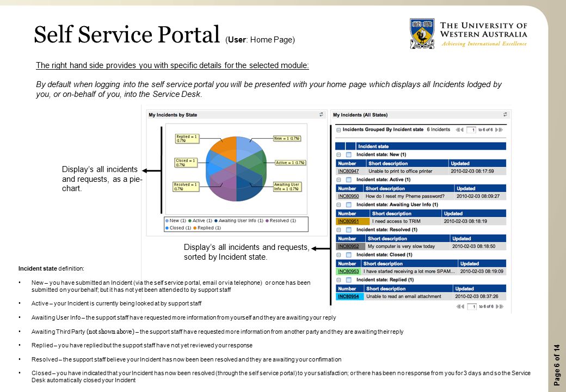The width and height of the screenshot is (566, 392).
Task: Collapse the Incident state: Resolved group
Action: 339,230
